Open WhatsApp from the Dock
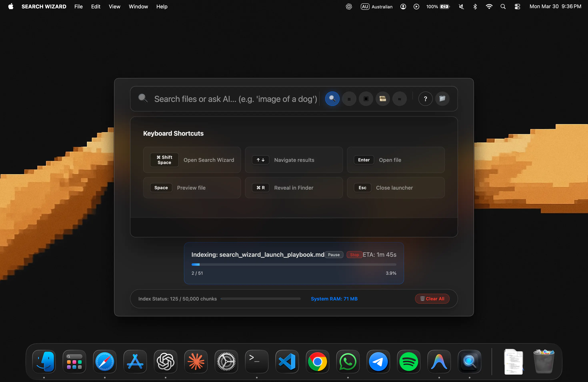588x382 pixels. [x=348, y=361]
